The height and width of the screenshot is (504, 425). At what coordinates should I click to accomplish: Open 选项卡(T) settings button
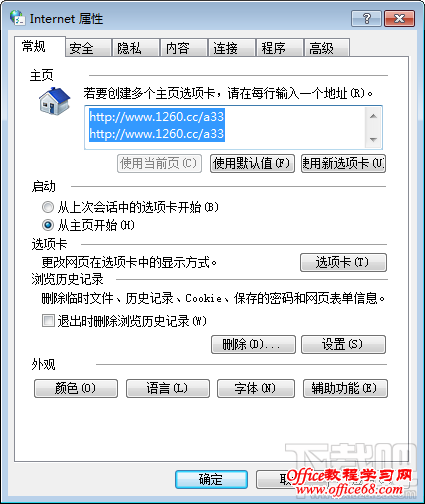click(x=343, y=262)
